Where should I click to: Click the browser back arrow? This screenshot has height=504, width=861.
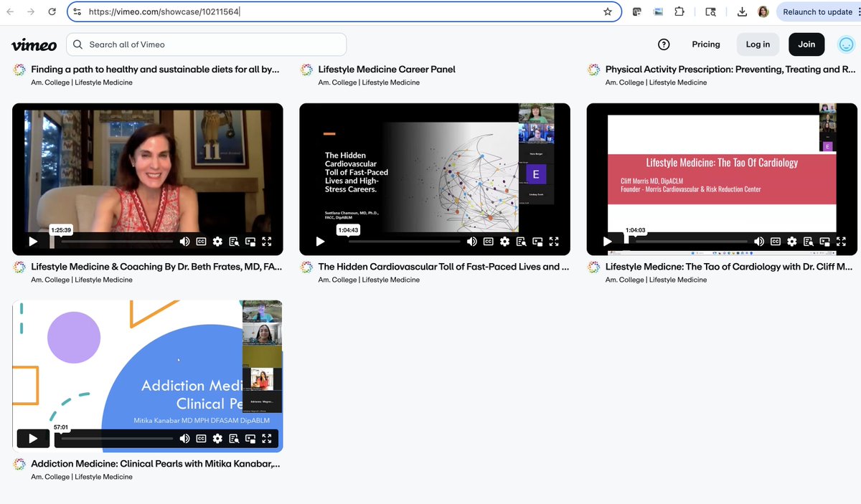(10, 12)
